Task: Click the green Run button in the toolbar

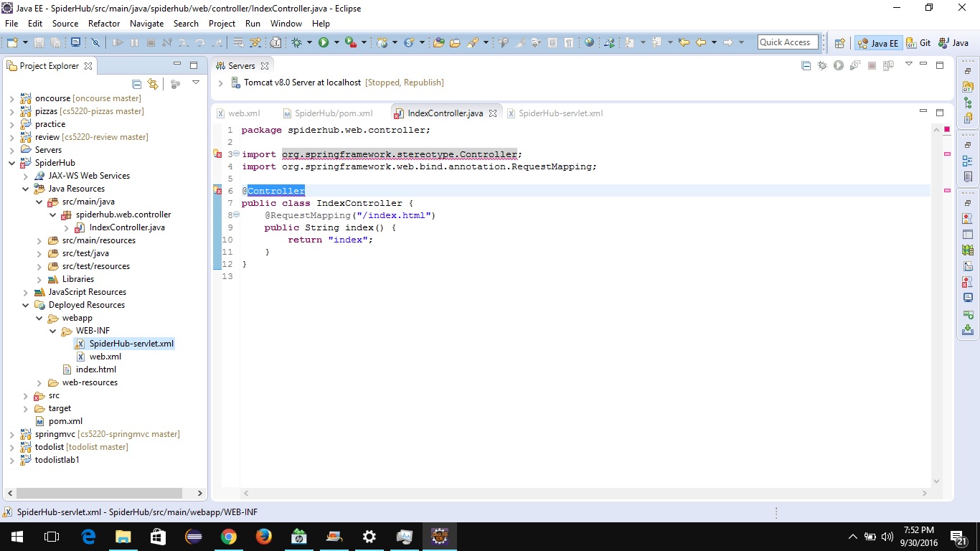Action: pos(324,43)
